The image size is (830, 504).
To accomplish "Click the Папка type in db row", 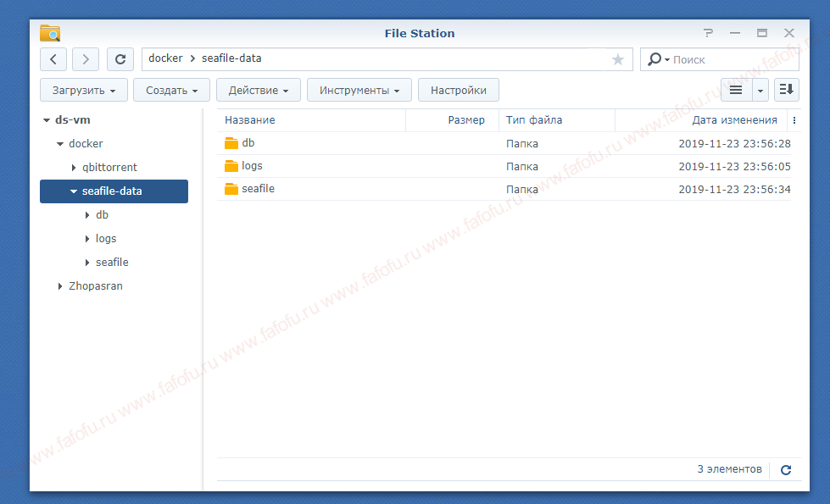I will click(x=522, y=144).
